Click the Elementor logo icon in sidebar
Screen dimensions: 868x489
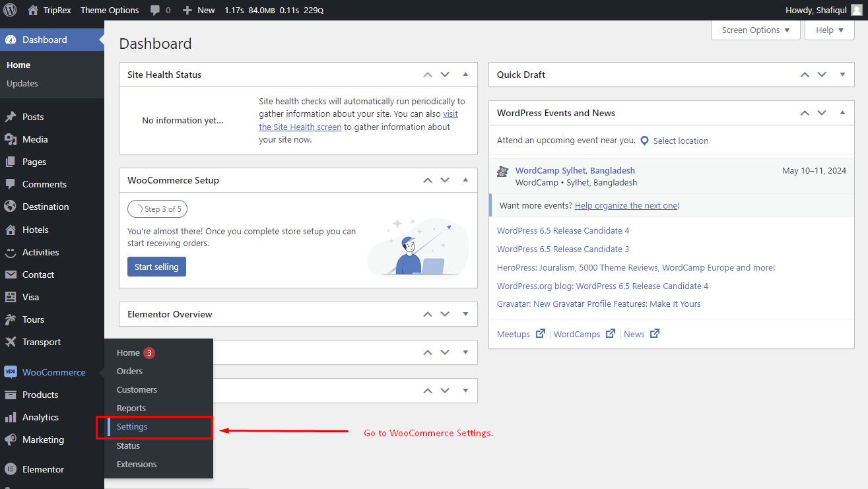pos(11,469)
